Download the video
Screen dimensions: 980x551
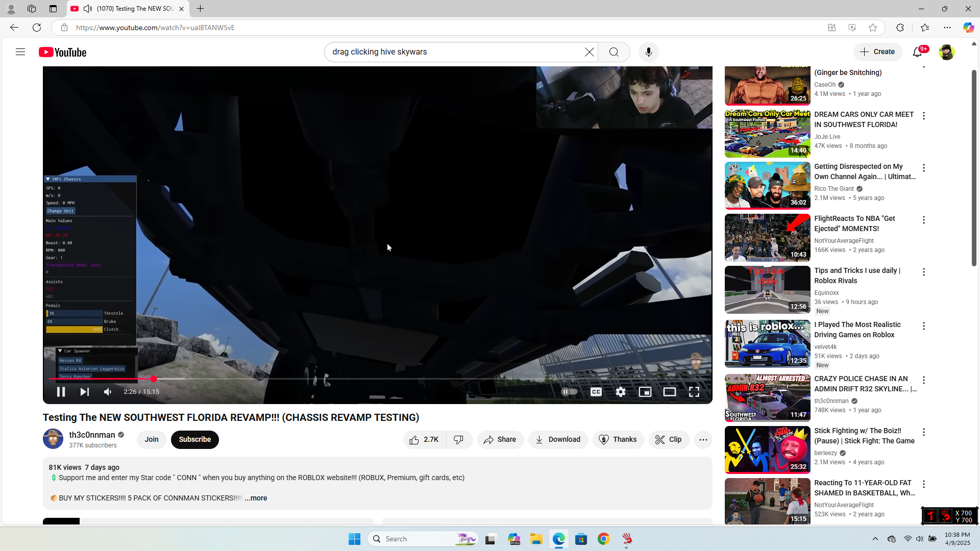pos(558,440)
